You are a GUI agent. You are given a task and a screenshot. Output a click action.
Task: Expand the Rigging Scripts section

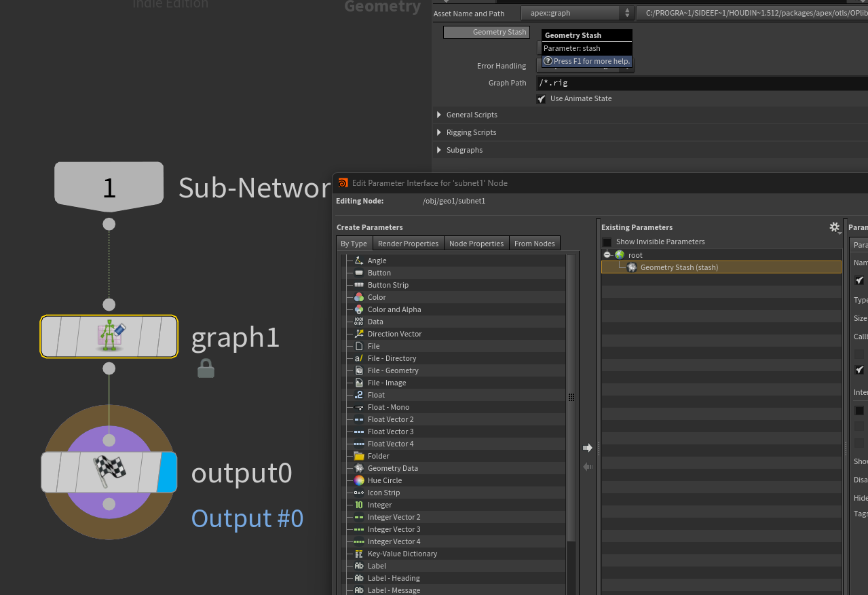(439, 132)
